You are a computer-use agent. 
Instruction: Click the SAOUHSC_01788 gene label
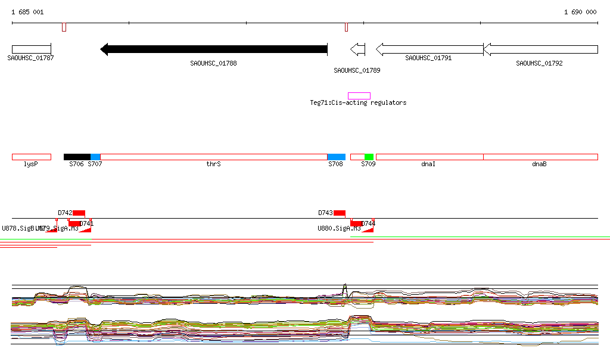click(x=213, y=63)
